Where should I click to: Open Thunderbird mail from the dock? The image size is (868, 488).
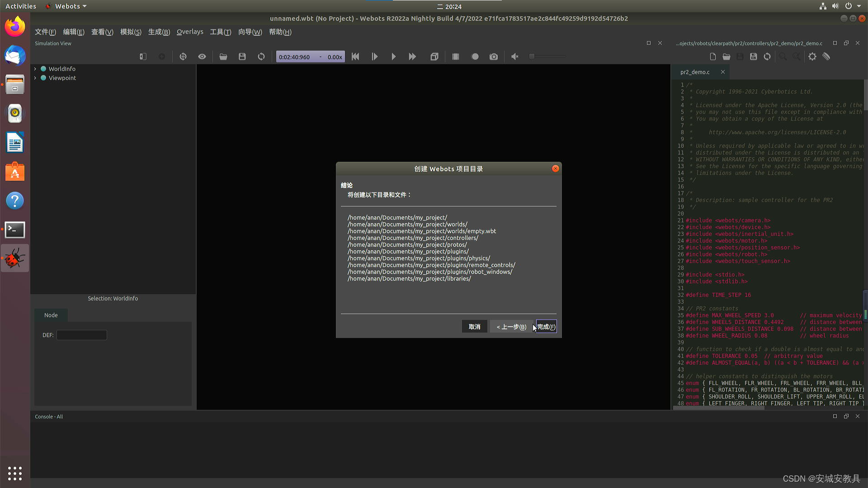coord(15,56)
